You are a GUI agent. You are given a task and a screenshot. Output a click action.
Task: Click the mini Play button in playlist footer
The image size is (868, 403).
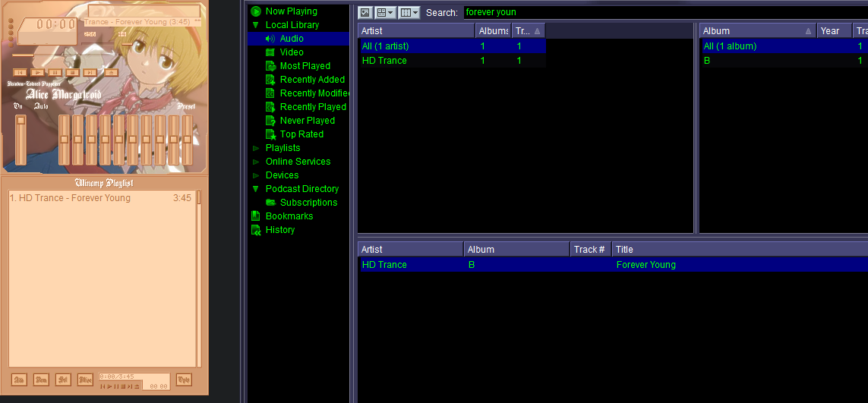point(109,386)
